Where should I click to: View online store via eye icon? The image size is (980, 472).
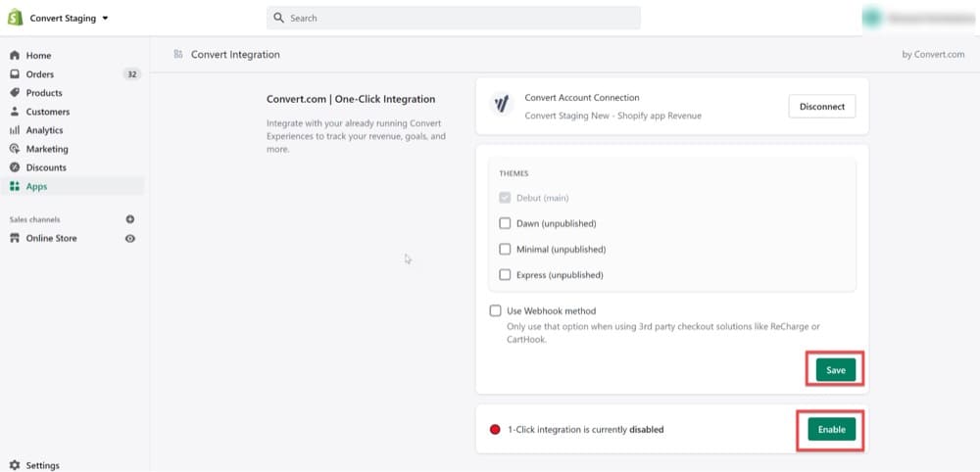click(x=130, y=239)
